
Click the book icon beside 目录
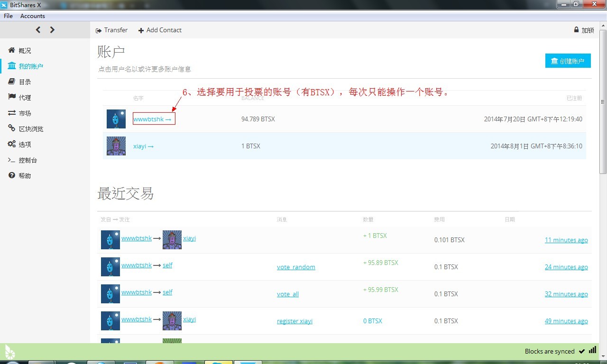(x=11, y=82)
